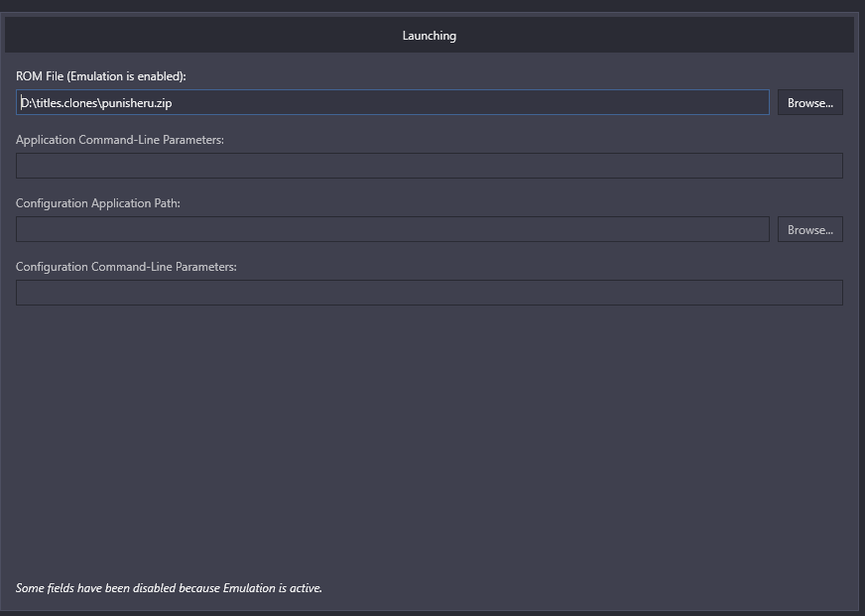This screenshot has width=865, height=616.
Task: Click the "D:" drive letter in ROM path
Action: pyautogui.click(x=26, y=103)
